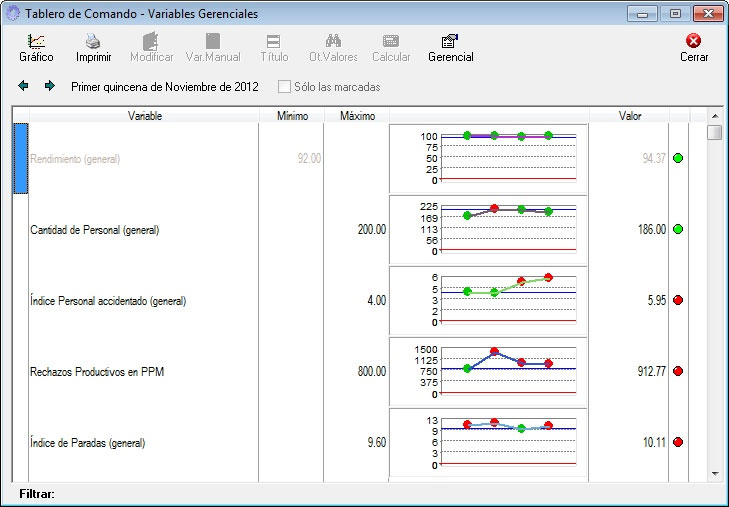The width and height of the screenshot is (729, 507).
Task: Click the Calcular toolbar icon
Action: click(391, 42)
